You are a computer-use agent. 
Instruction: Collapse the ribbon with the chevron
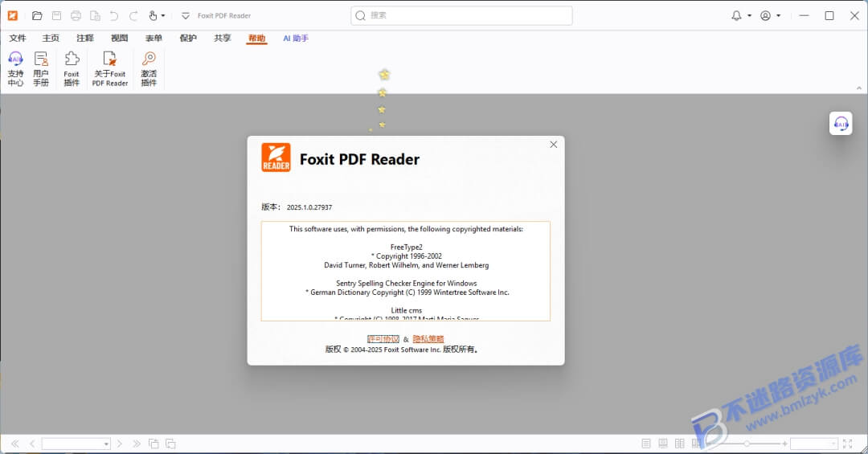tap(858, 88)
